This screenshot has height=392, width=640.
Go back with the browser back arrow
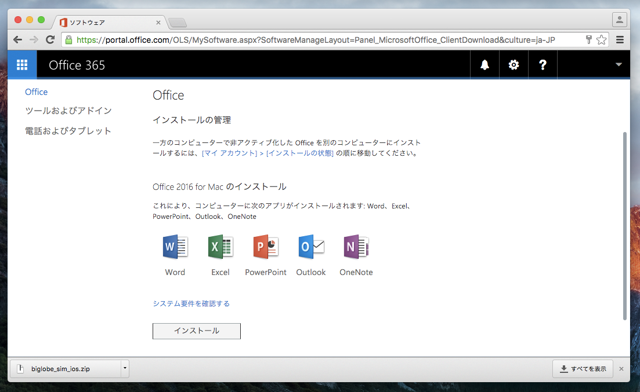point(18,40)
